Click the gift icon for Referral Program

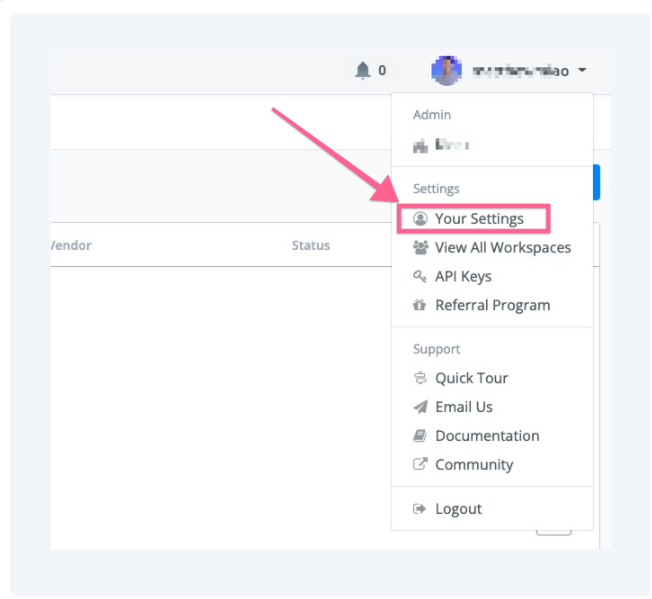[420, 305]
